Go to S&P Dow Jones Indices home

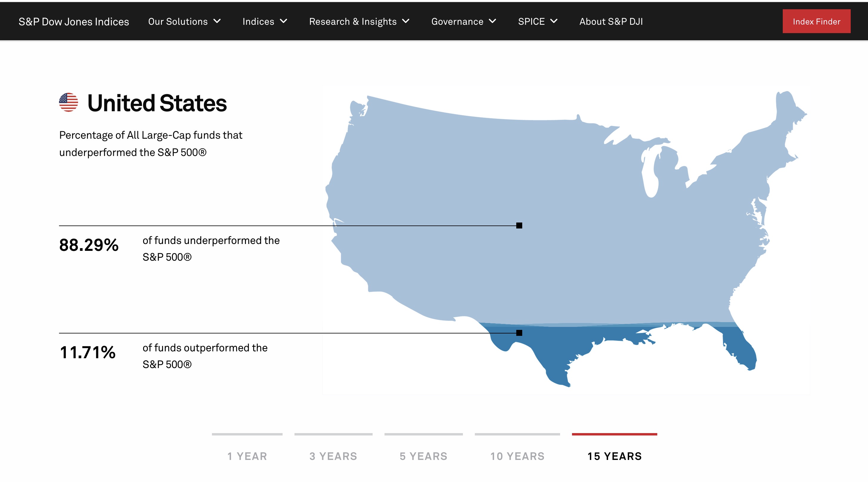pos(74,21)
